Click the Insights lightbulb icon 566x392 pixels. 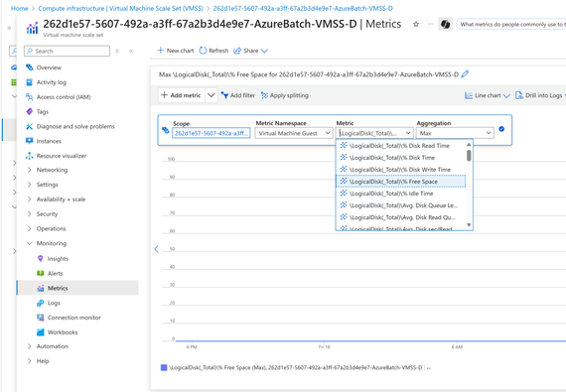coord(41,259)
